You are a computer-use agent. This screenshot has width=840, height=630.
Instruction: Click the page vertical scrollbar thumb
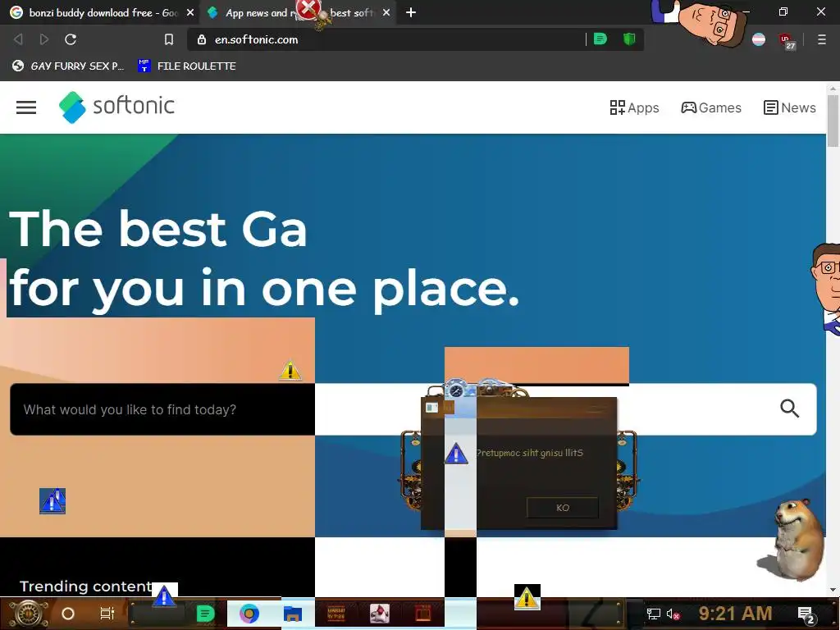(x=833, y=121)
